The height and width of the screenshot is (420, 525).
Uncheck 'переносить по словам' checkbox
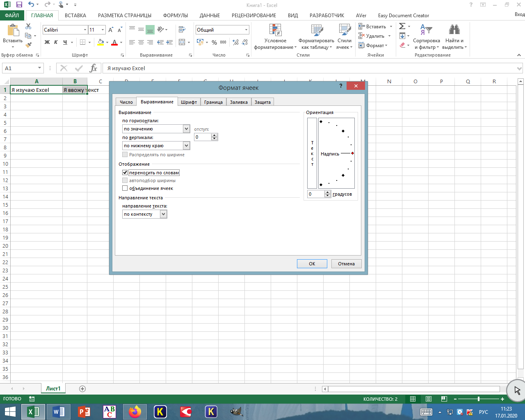click(125, 173)
